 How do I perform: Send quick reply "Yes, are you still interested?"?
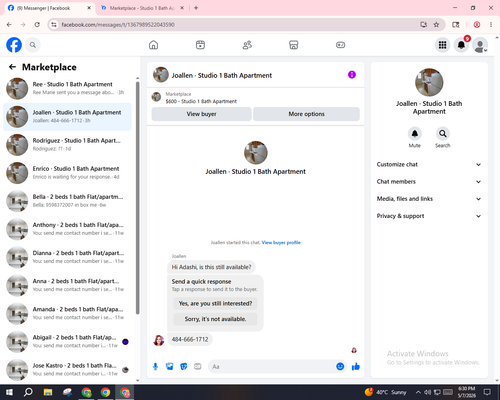215,303
